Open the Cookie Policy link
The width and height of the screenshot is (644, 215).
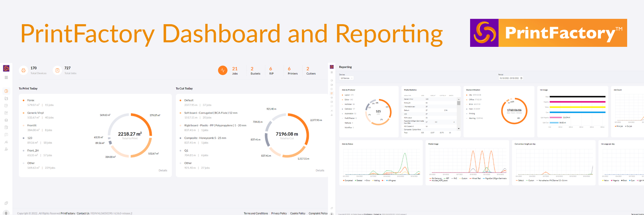298,213
